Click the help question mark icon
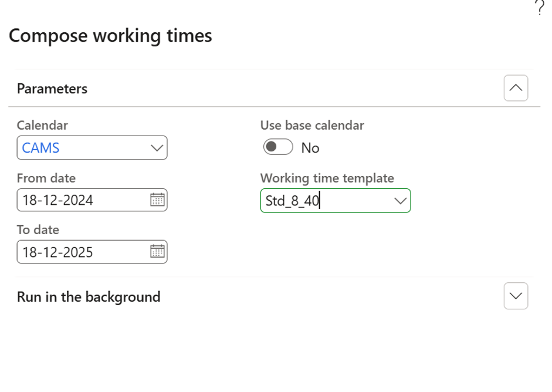The image size is (552, 392). (x=541, y=7)
